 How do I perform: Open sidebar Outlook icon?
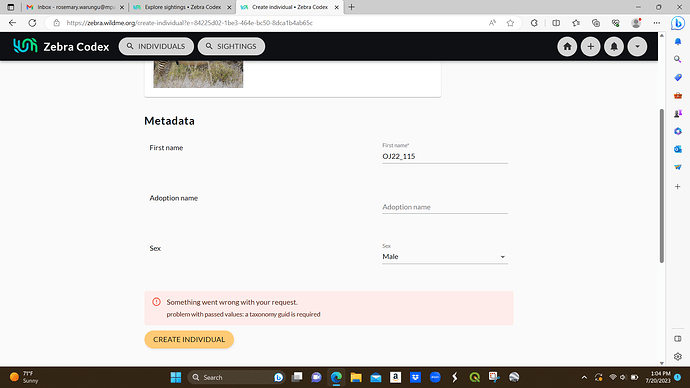click(x=678, y=150)
